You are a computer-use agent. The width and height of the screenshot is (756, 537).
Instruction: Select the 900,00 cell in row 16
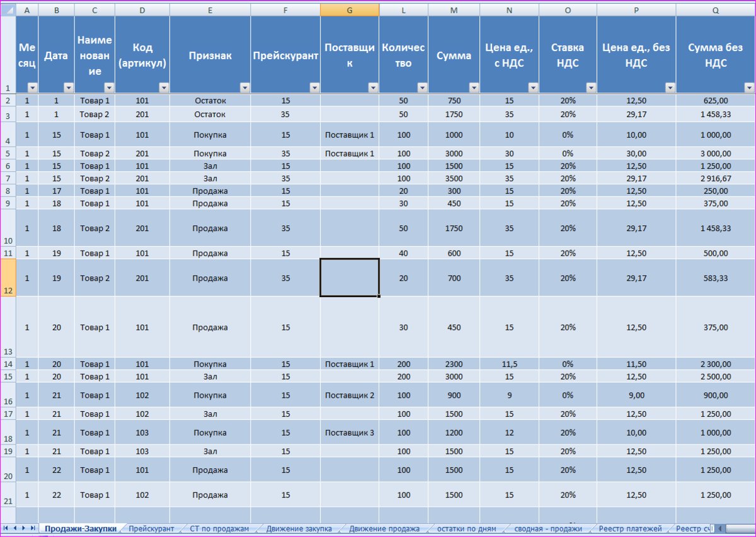tap(716, 395)
